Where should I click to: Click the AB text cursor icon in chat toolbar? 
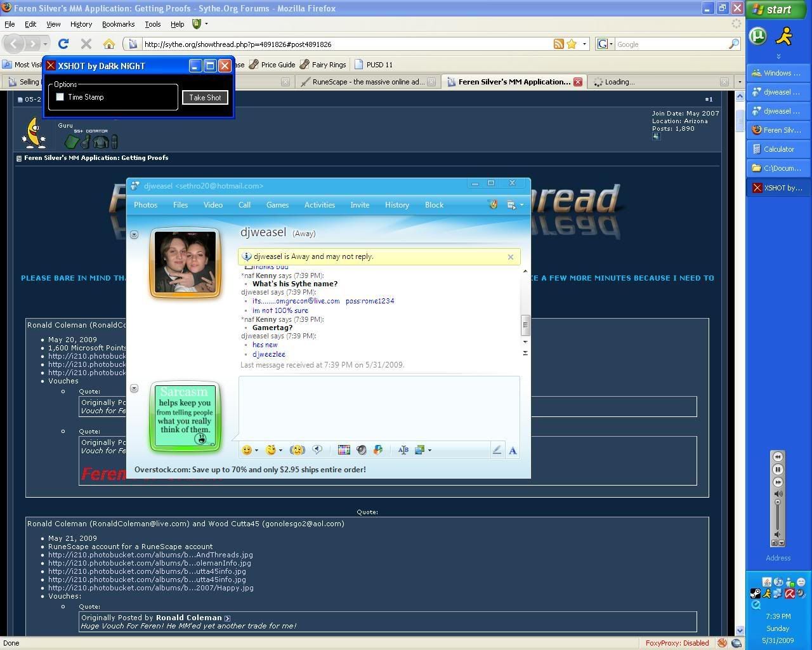pyautogui.click(x=403, y=450)
